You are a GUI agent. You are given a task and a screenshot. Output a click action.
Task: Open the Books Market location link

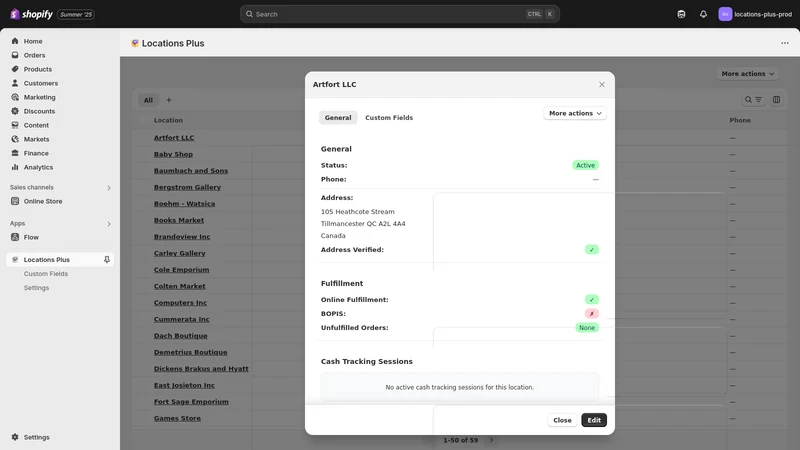pos(179,220)
